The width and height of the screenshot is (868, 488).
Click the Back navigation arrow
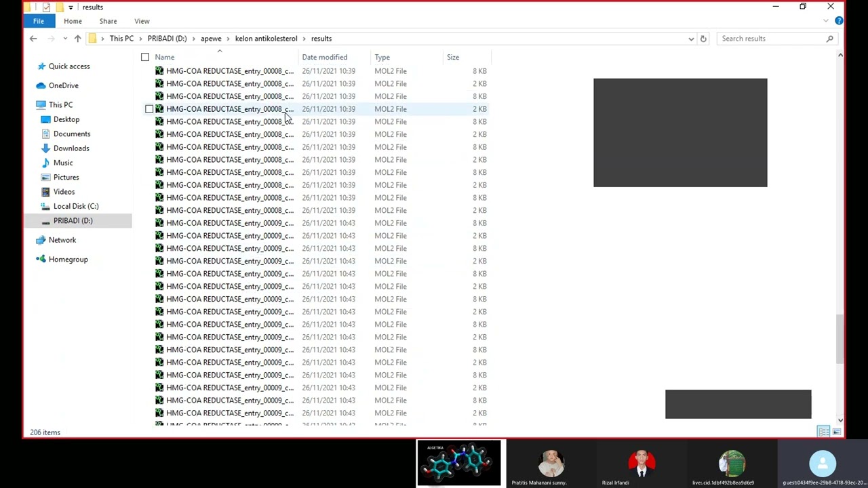click(x=33, y=39)
